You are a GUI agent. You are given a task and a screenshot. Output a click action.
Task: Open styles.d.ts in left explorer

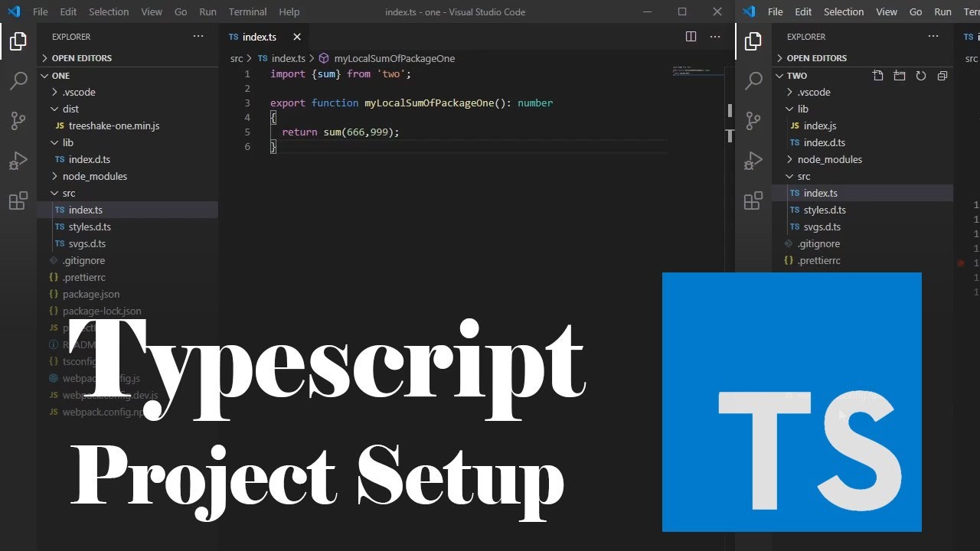[127, 227]
